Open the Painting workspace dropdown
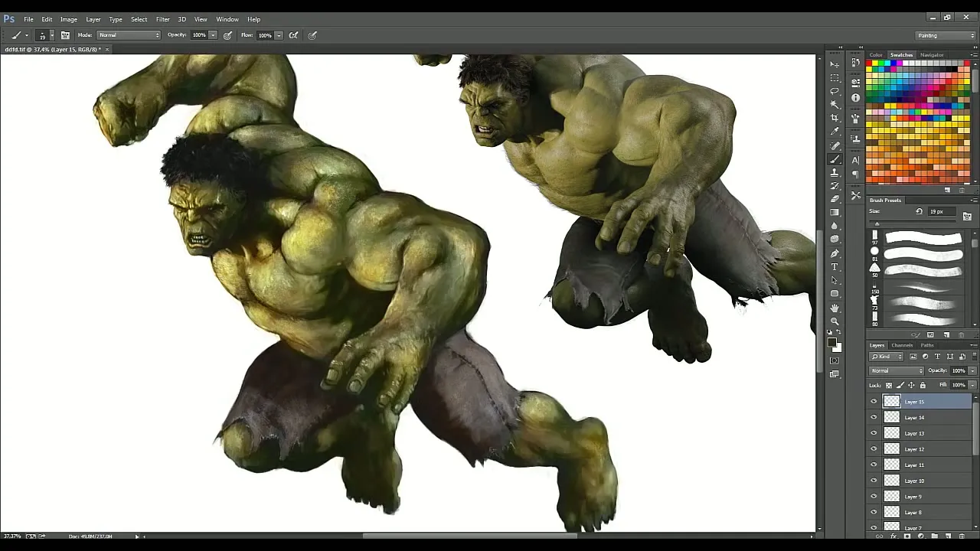Screen dimensions: 980x551 click(946, 35)
